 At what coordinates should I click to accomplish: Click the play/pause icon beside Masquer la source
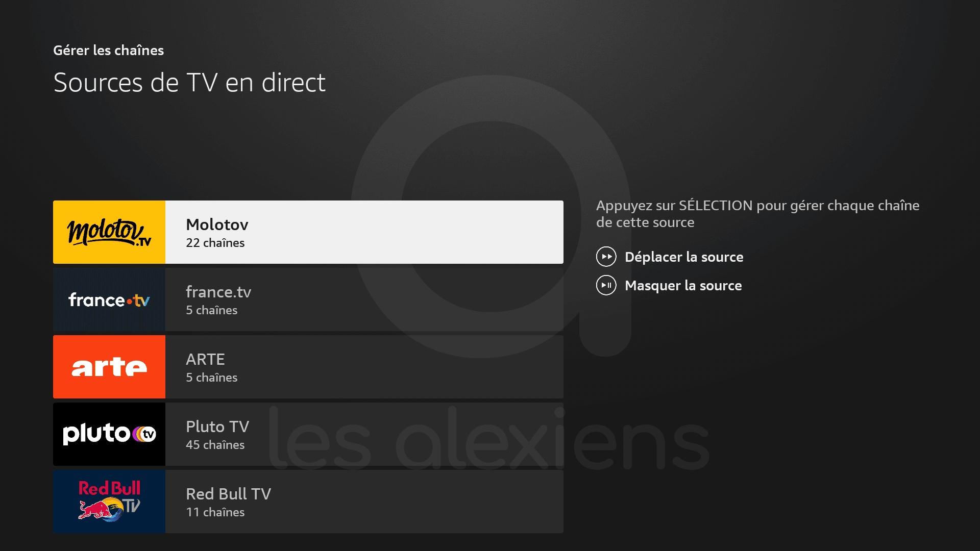(606, 285)
